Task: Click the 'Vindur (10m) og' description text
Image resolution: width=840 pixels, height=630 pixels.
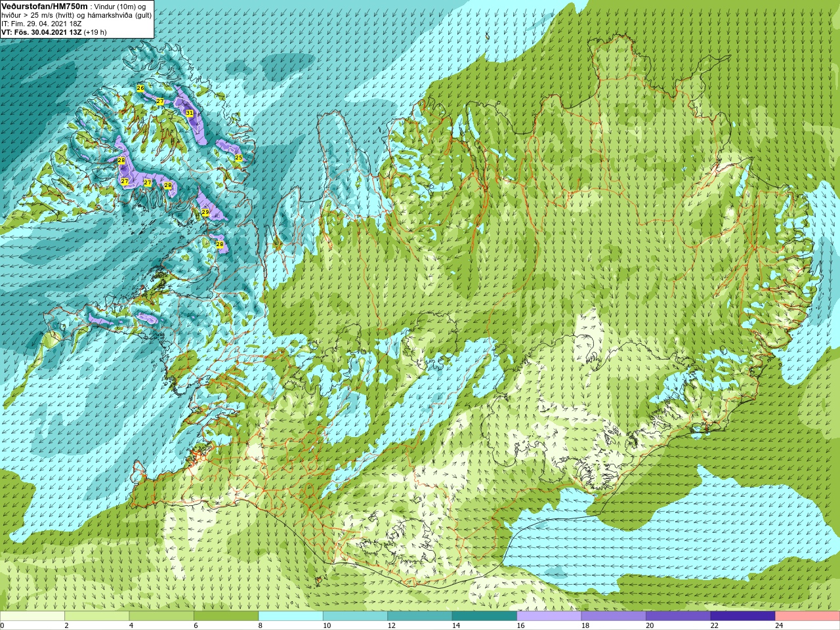Action: (119, 7)
